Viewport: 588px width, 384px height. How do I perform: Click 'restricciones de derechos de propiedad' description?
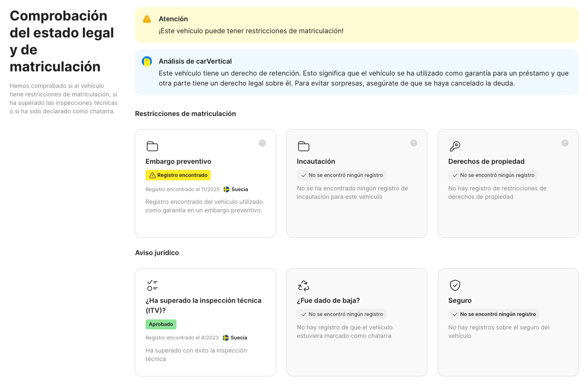pos(497,193)
